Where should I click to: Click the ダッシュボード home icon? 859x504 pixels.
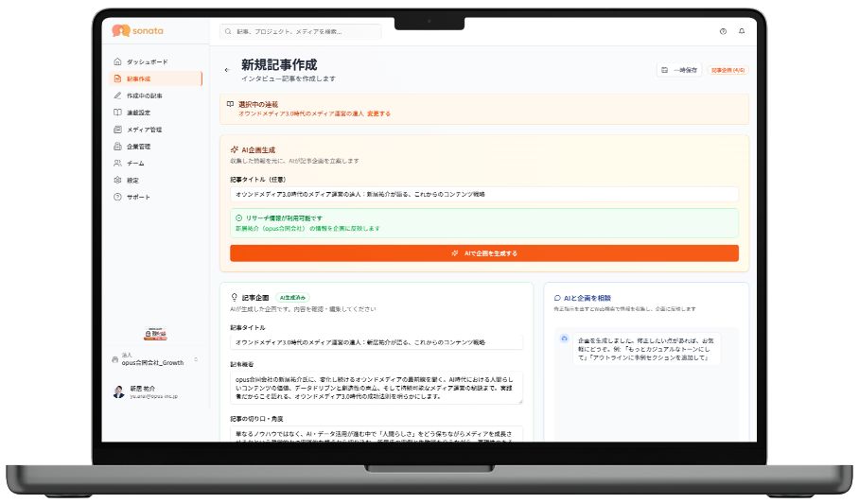click(x=116, y=61)
